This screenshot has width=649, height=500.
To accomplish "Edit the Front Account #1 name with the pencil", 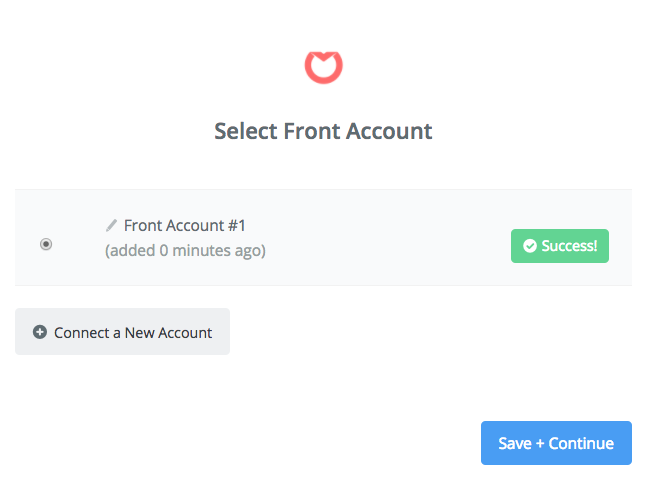I will (x=111, y=226).
